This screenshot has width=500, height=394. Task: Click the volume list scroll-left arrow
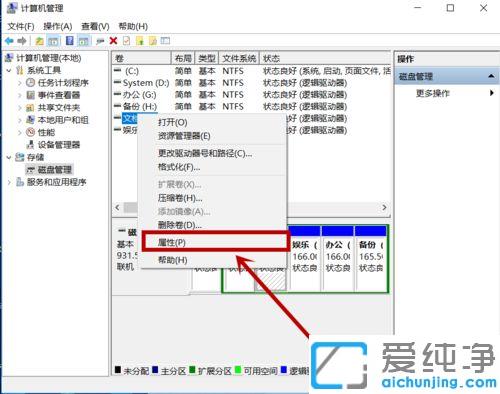click(x=117, y=207)
